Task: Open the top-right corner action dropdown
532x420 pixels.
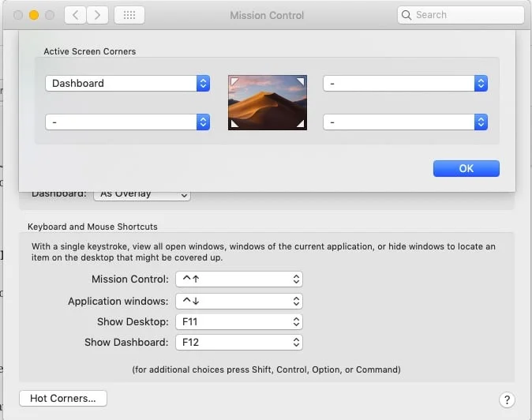Action: tap(405, 84)
